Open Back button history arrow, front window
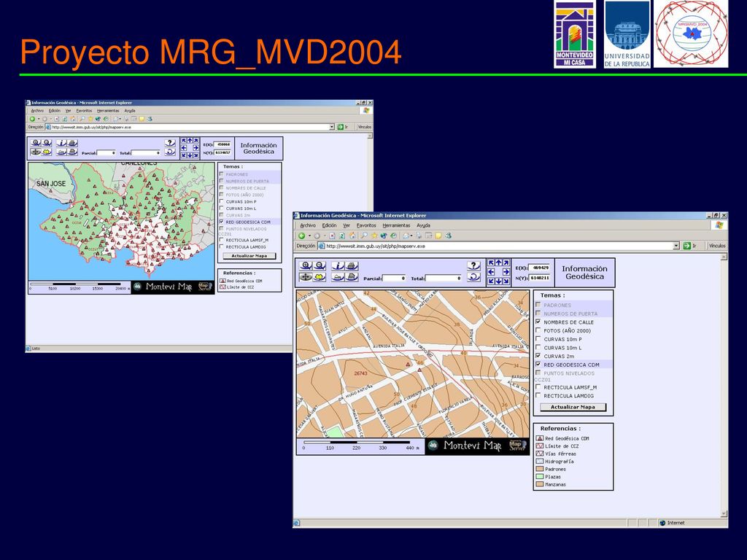Image resolution: width=747 pixels, height=560 pixels. click(x=309, y=236)
